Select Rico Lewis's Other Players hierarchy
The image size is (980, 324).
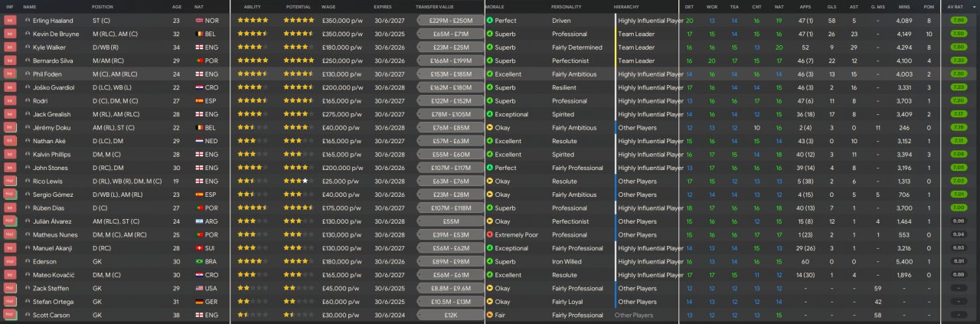click(x=637, y=181)
